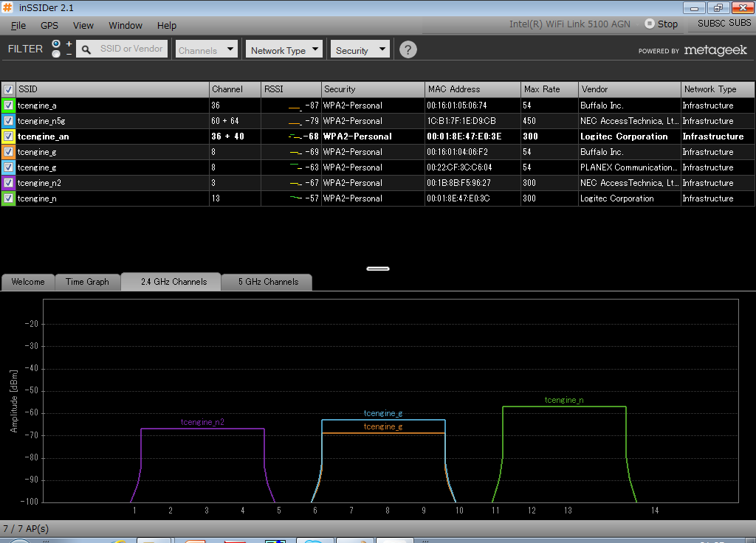
Task: Select the plus (include) filter radio button
Action: click(56, 44)
